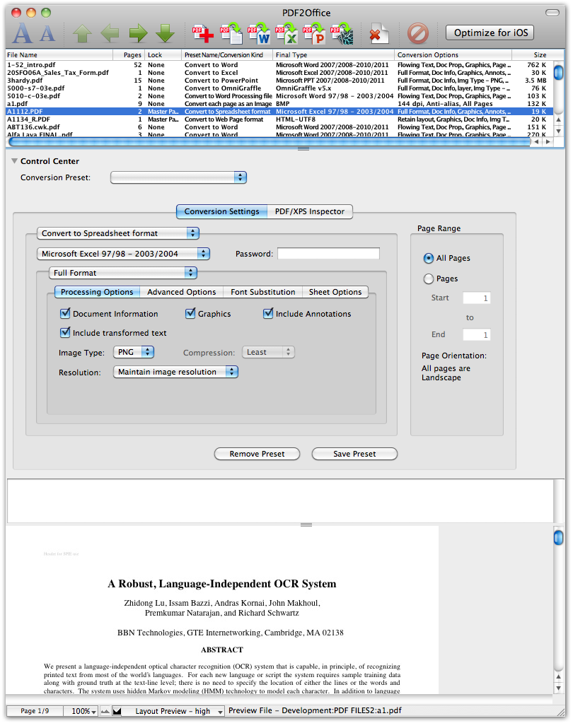Click the remove file icon with the red X
The width and height of the screenshot is (573, 728).
tap(378, 33)
